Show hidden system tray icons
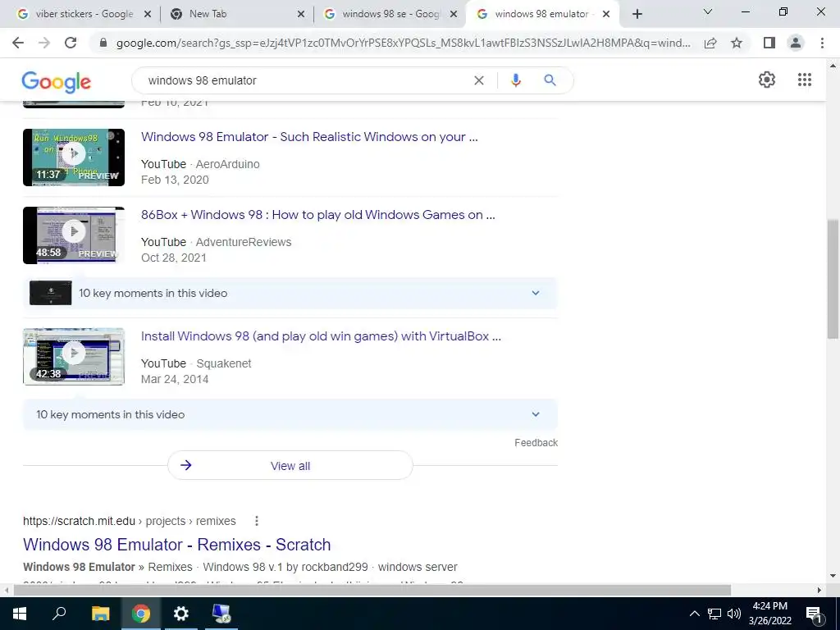This screenshot has width=840, height=630. (694, 614)
